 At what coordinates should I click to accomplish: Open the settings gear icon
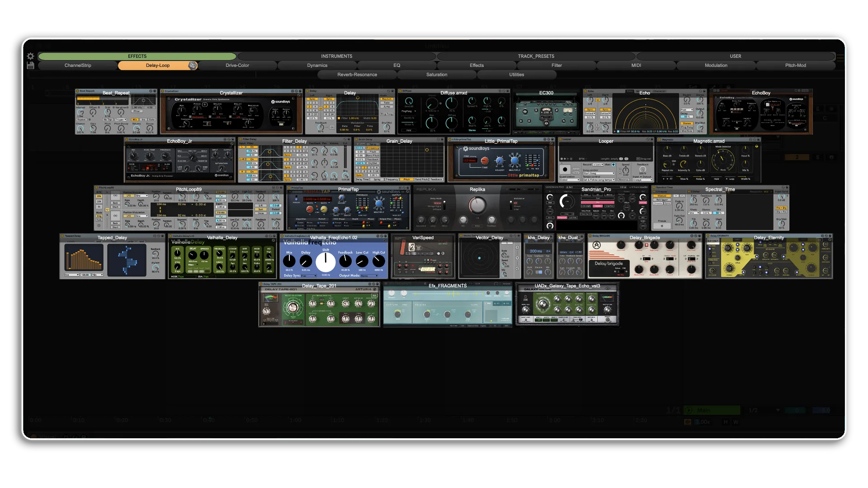[x=30, y=56]
